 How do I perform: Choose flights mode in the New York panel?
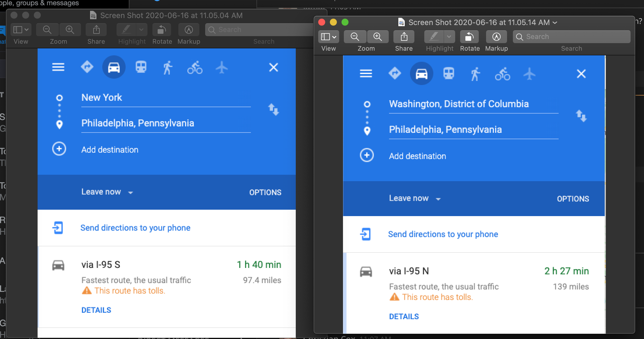point(222,67)
